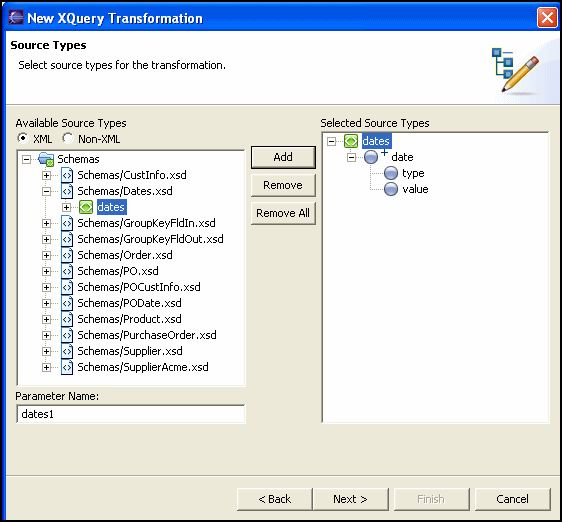Expand Schemas/Supplier.xsd node
Screen dimensions: 562x522
click(x=46, y=351)
